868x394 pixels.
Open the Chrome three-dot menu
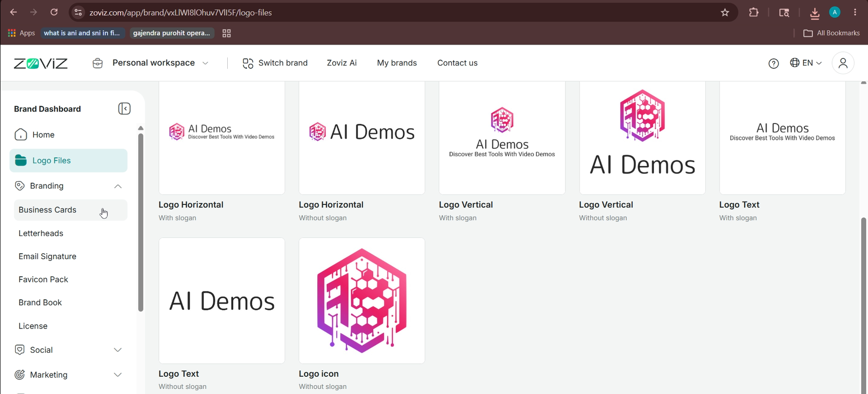coord(855,12)
